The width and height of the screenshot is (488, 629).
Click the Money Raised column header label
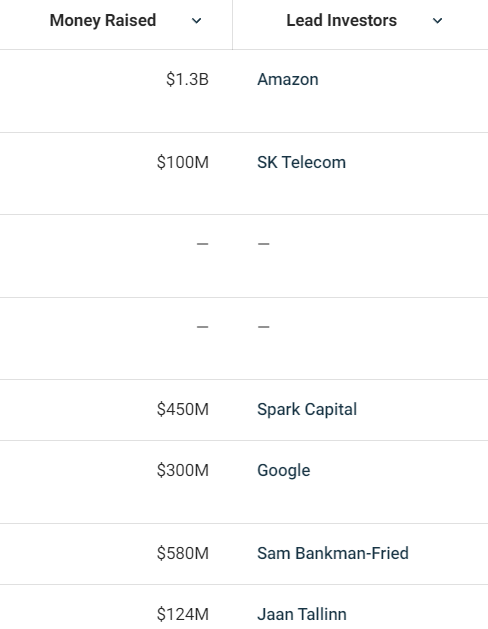click(x=103, y=20)
